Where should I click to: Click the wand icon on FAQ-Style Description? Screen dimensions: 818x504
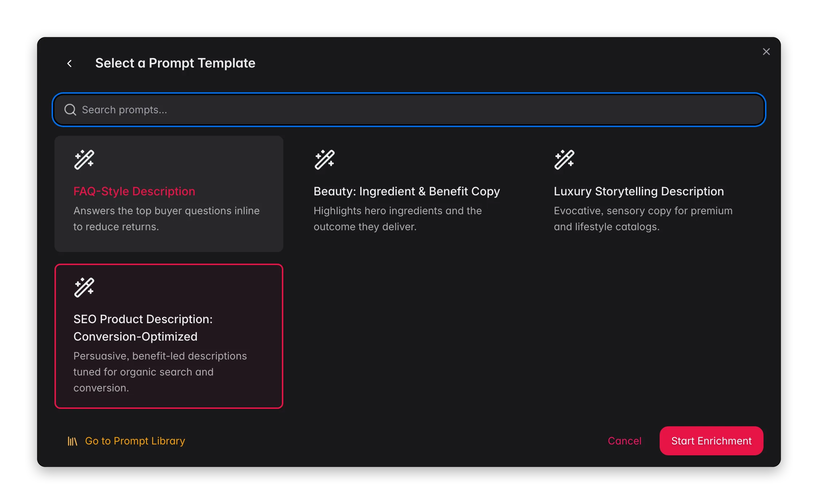(84, 160)
